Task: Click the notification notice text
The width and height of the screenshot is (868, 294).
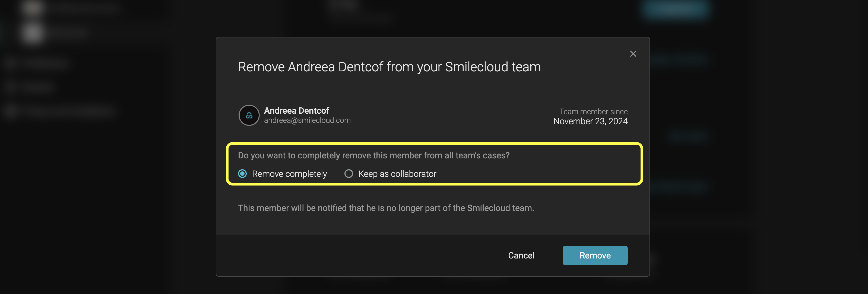Action: pyautogui.click(x=386, y=208)
